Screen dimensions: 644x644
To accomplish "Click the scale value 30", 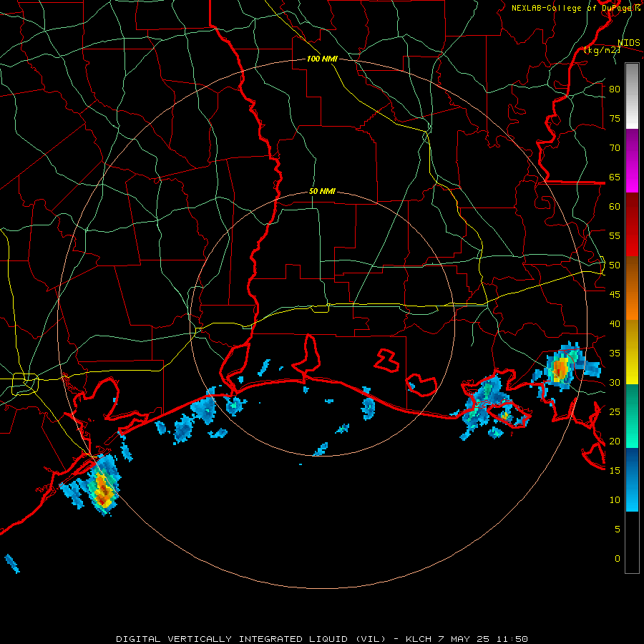I will click(x=615, y=382).
